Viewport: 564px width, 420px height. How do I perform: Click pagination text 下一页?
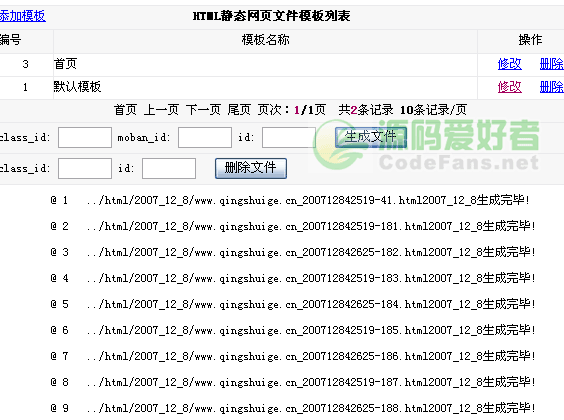pyautogui.click(x=203, y=110)
